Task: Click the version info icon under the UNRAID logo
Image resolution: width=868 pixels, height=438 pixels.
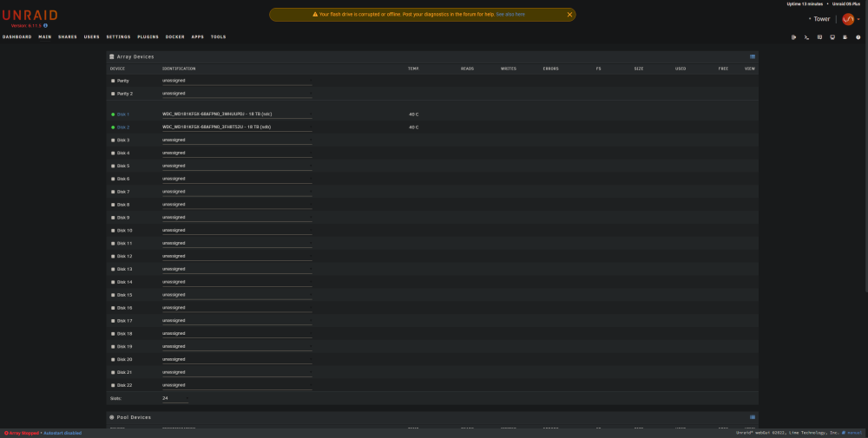Action: coord(45,25)
